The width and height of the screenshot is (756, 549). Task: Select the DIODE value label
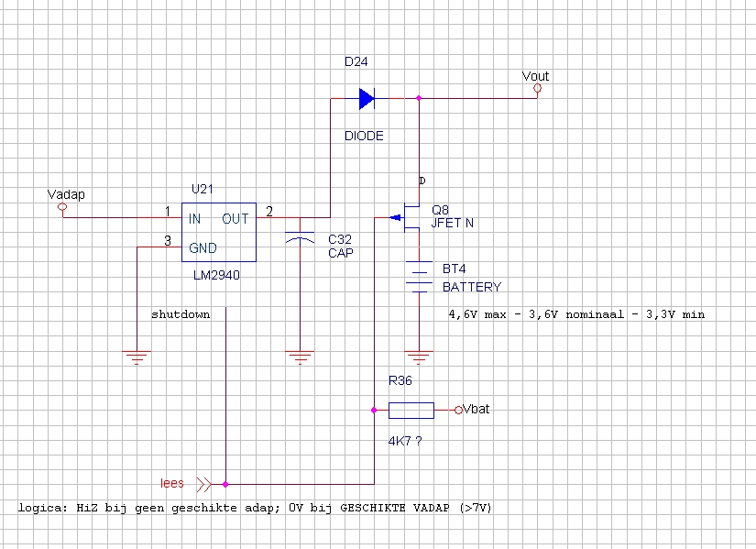point(364,136)
